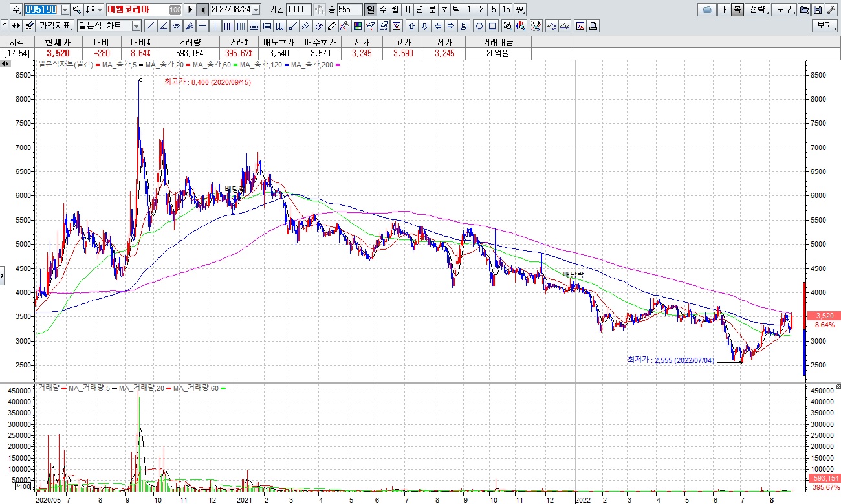
Task: Select the vertical line tool
Action: click(x=215, y=26)
